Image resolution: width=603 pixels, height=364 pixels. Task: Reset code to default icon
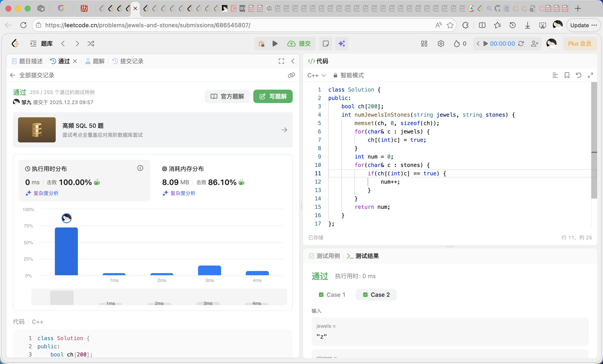578,75
